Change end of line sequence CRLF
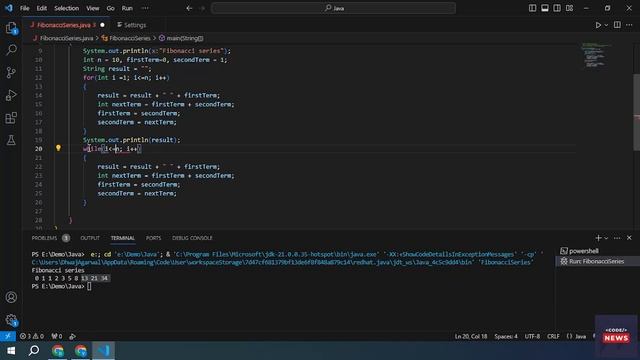Viewport: 640px width, 360px height. tap(553, 336)
